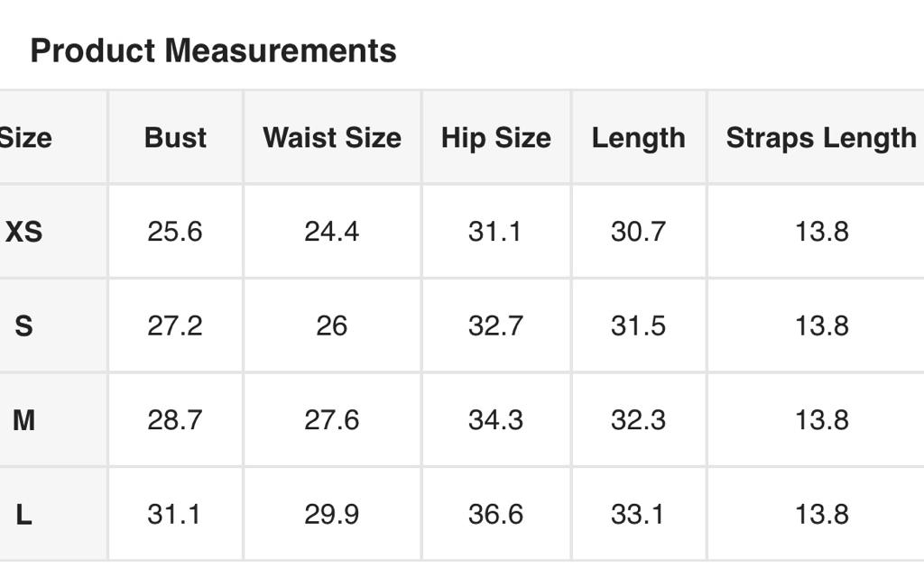Select XS waist value 24.4
This screenshot has height=568, width=924.
(x=331, y=232)
